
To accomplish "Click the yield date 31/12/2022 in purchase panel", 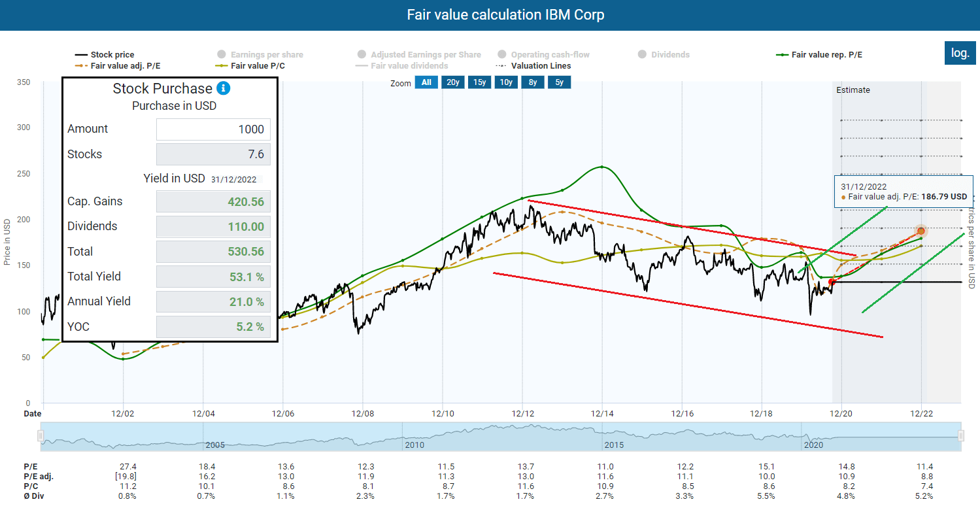I will (x=234, y=179).
